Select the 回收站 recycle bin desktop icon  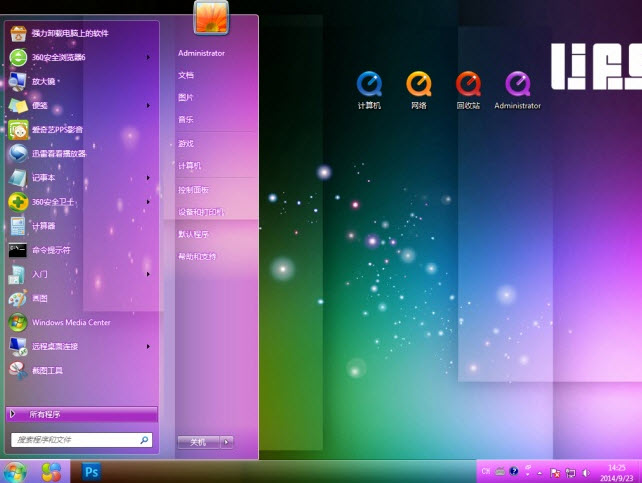(468, 90)
